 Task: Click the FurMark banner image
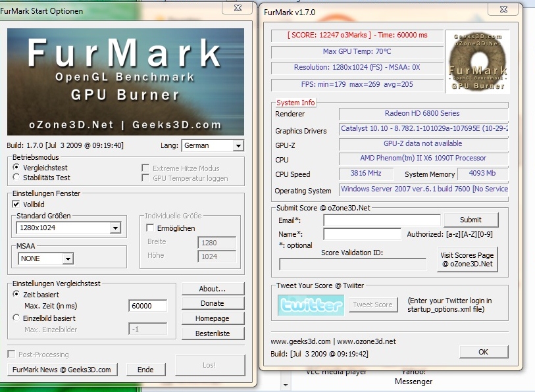(126, 82)
